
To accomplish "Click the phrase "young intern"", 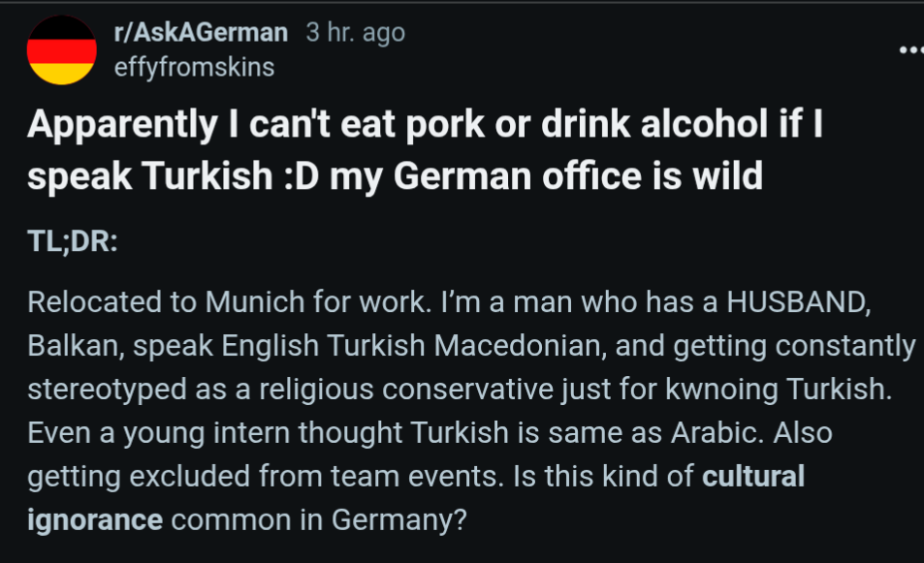I will [206, 434].
